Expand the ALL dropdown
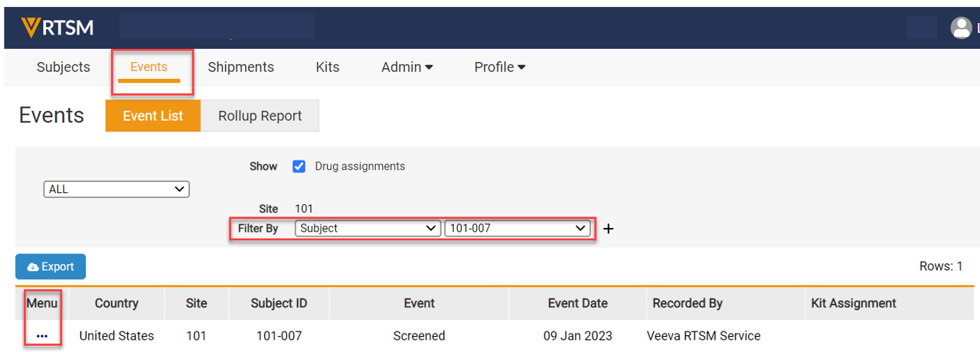980x352 pixels. pos(116,189)
